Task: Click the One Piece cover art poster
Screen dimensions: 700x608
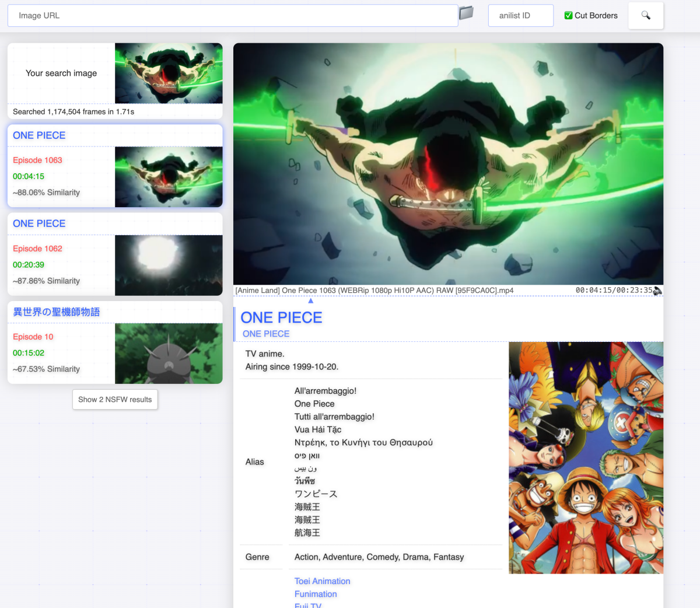Action: [586, 457]
